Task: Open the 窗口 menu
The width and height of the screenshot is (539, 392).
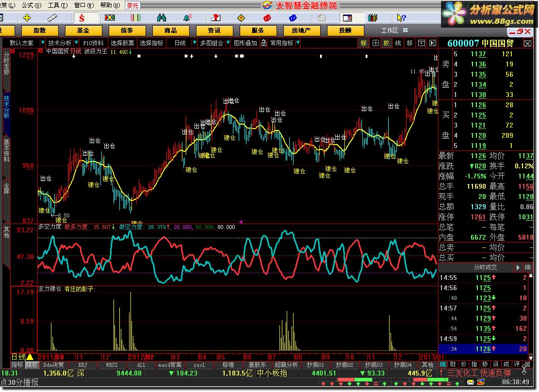Action: [83, 5]
